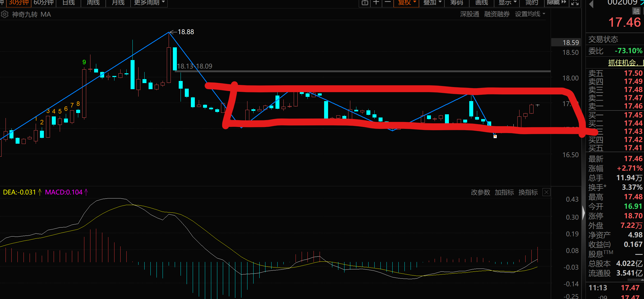Switch to the 周线 weekly tab
The width and height of the screenshot is (644, 299).
93,3
